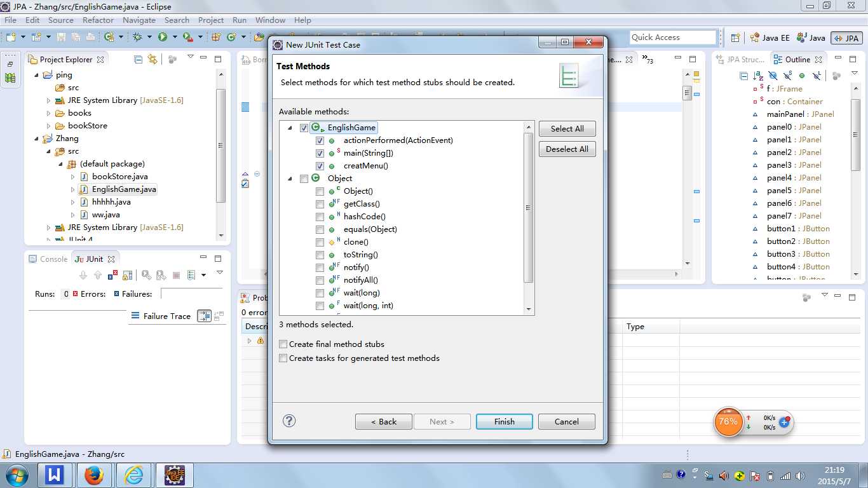This screenshot has width=868, height=488.
Task: Hide local types in the Outline view
Action: (817, 76)
